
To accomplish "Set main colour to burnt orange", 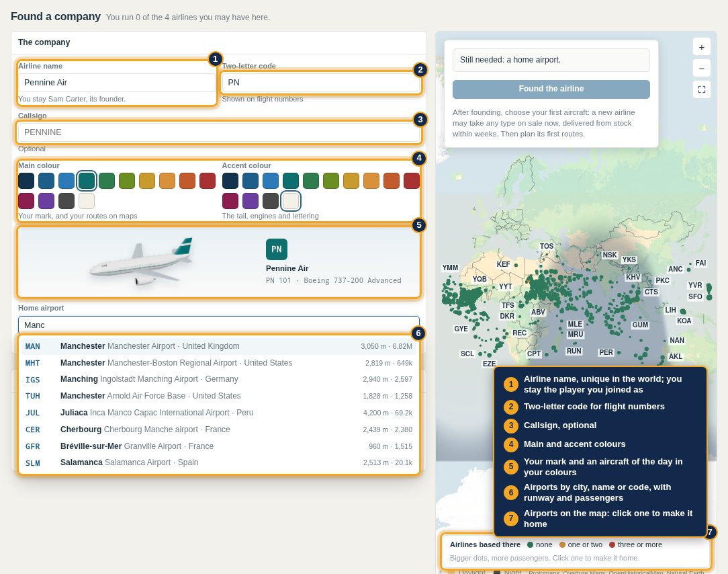I will [x=187, y=181].
